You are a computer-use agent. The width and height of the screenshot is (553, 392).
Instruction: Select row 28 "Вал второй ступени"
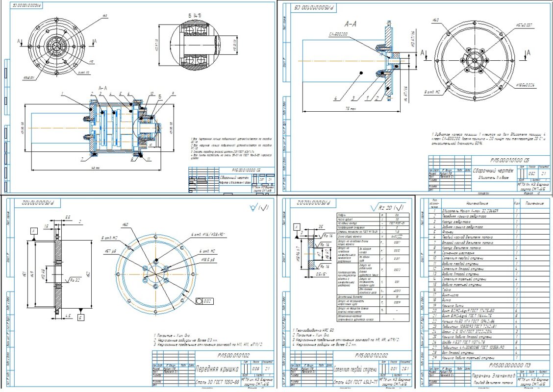(488, 352)
